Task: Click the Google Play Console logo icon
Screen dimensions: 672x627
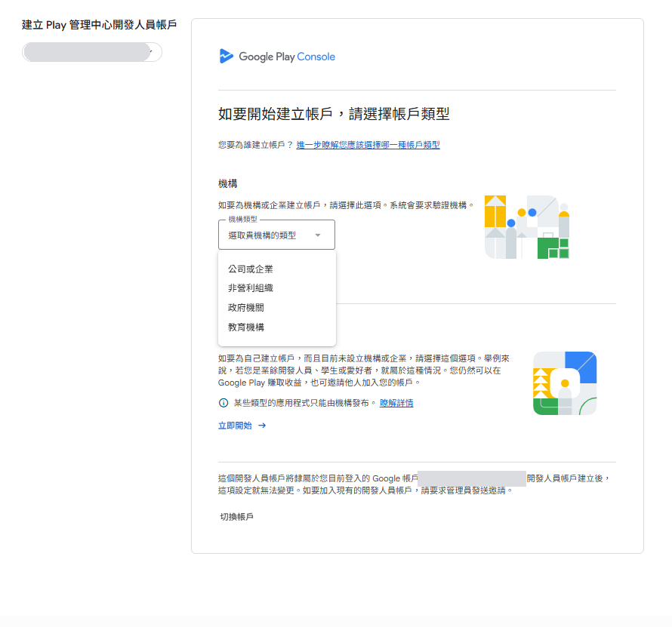Action: pyautogui.click(x=226, y=56)
